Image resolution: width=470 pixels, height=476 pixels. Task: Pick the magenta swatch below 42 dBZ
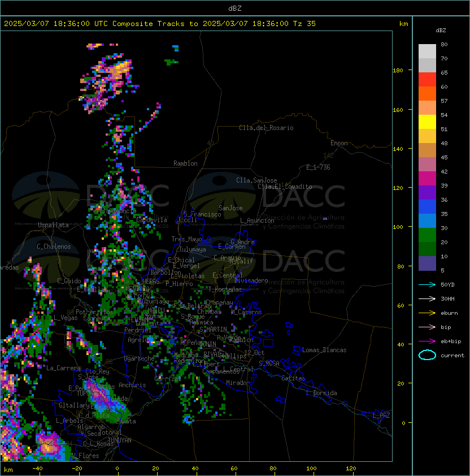tap(427, 179)
